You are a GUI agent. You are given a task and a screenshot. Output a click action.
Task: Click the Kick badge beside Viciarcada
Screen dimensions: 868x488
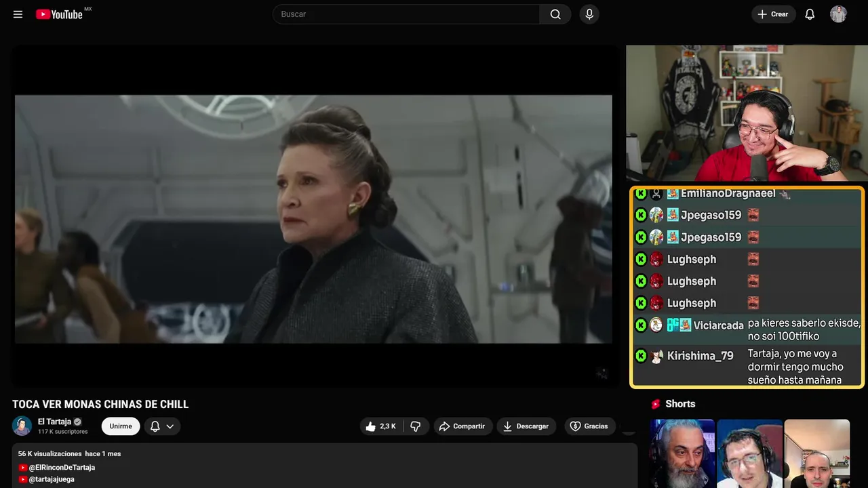pos(640,325)
